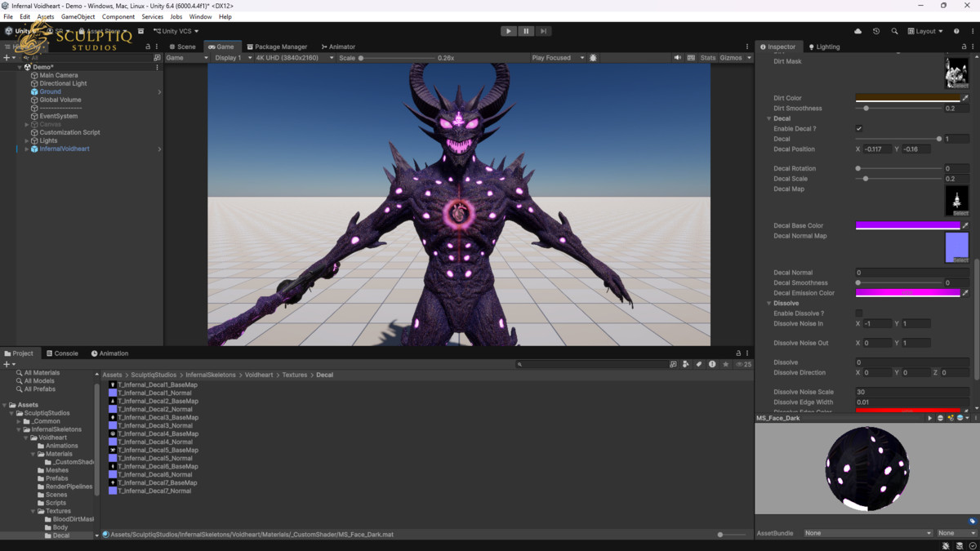Select the T_Infernal_Decal5_BaseMap texture icon
The height and width of the screenshot is (551, 980).
(113, 450)
